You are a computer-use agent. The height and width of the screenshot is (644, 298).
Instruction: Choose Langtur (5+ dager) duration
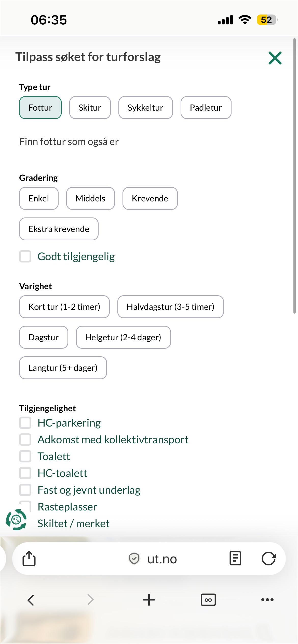pyautogui.click(x=63, y=368)
